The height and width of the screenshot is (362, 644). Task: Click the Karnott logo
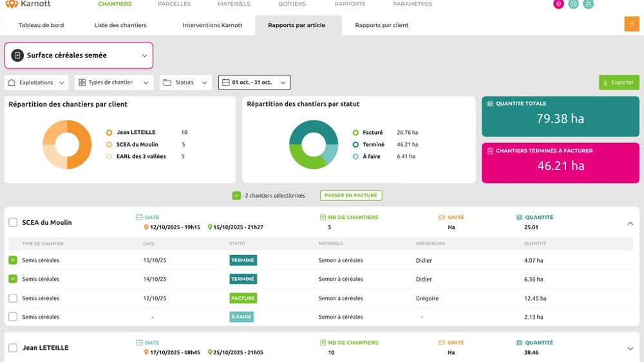pos(28,4)
